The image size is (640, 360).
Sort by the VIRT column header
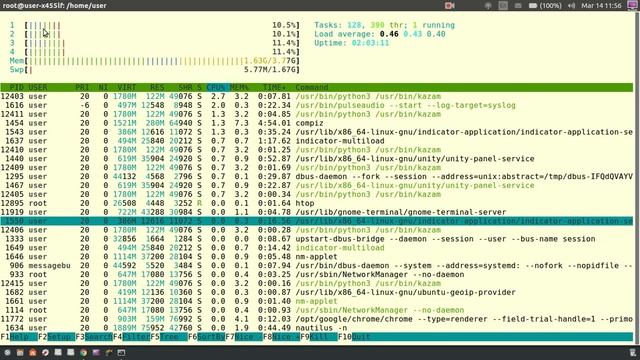coord(127,87)
